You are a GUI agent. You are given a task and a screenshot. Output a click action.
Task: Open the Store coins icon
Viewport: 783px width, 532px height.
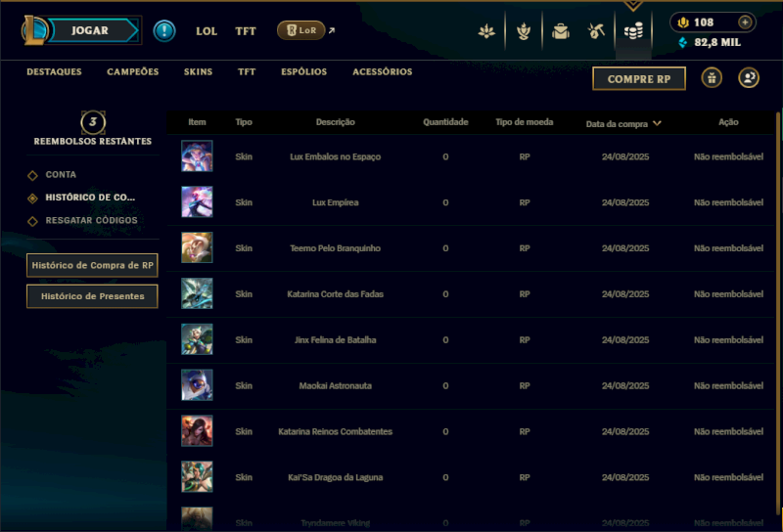tap(633, 31)
